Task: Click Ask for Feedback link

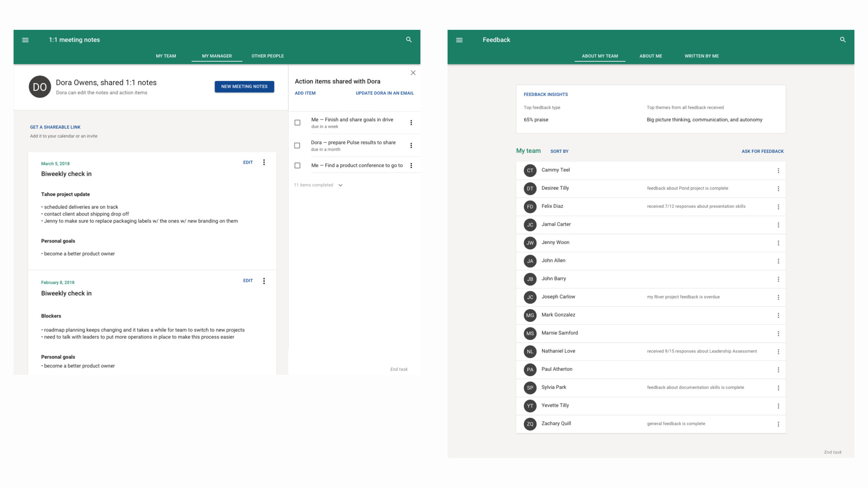Action: point(762,151)
